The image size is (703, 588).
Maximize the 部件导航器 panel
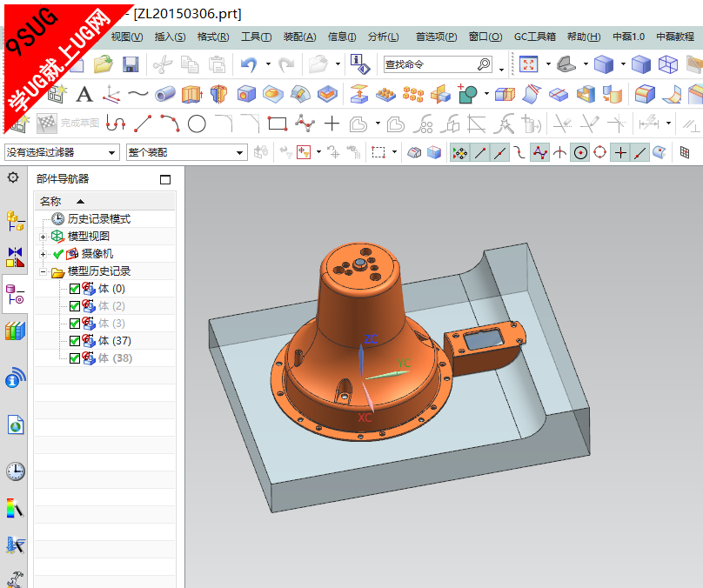(x=165, y=179)
